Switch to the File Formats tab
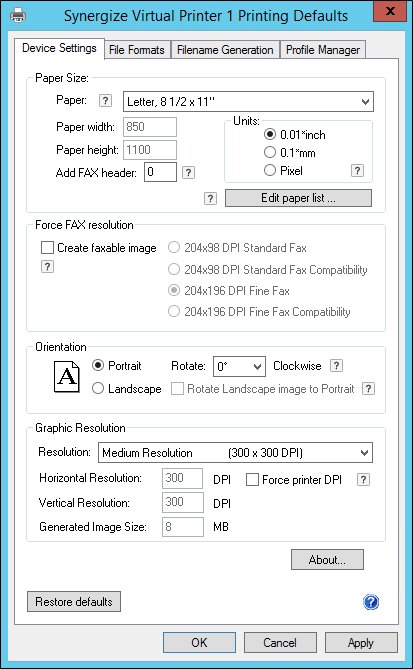The height and width of the screenshot is (669, 413). click(137, 50)
